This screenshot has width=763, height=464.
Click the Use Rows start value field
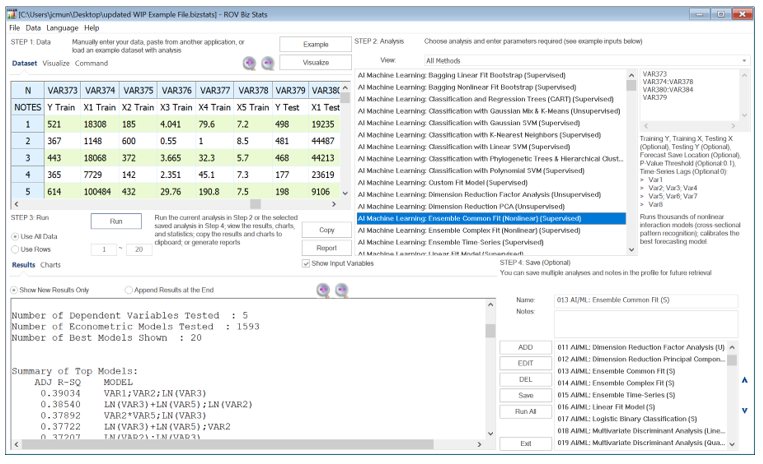104,250
